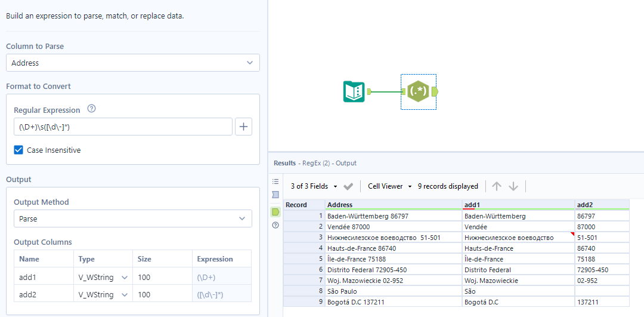
Task: Click the add1 column header
Action: (519, 205)
